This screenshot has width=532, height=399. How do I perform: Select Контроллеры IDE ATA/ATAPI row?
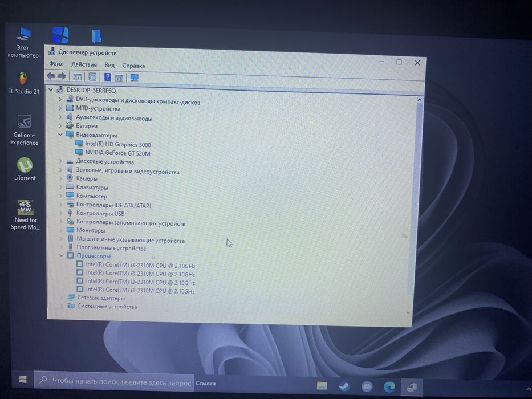[109, 205]
